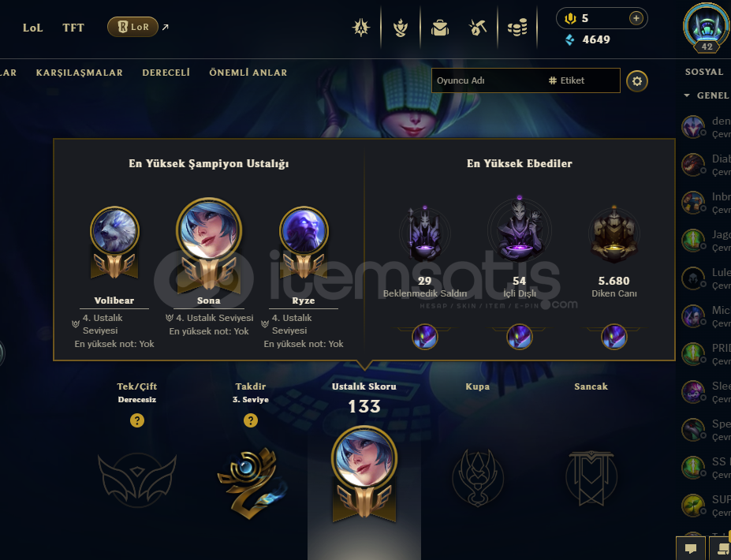
Task: Click the Etiket tag field
Action: (582, 80)
